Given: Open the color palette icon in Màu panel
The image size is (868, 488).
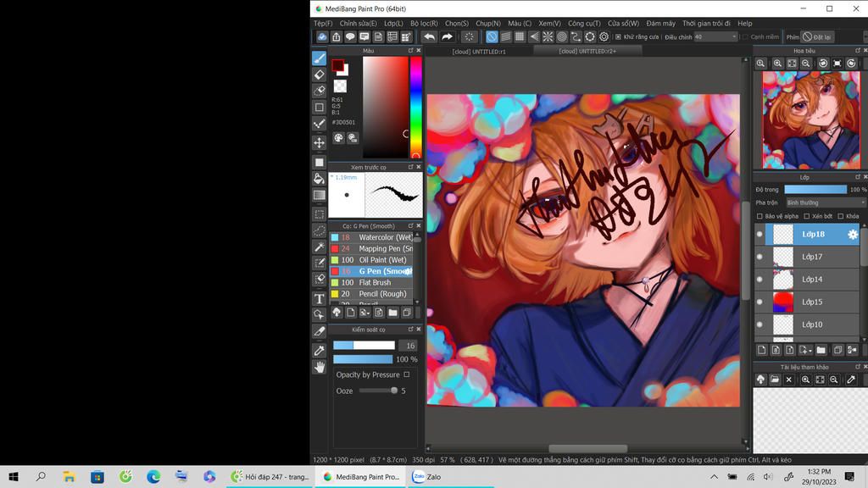Looking at the screenshot, I should (x=338, y=138).
